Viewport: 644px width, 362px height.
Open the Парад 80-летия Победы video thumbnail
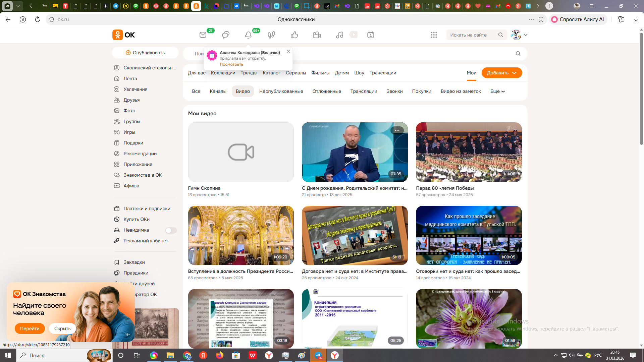[469, 152]
